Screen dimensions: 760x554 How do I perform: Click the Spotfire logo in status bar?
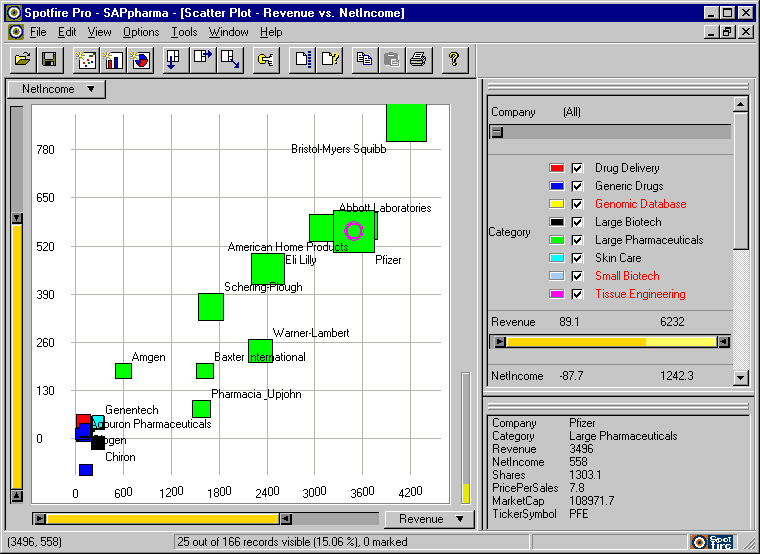point(712,542)
